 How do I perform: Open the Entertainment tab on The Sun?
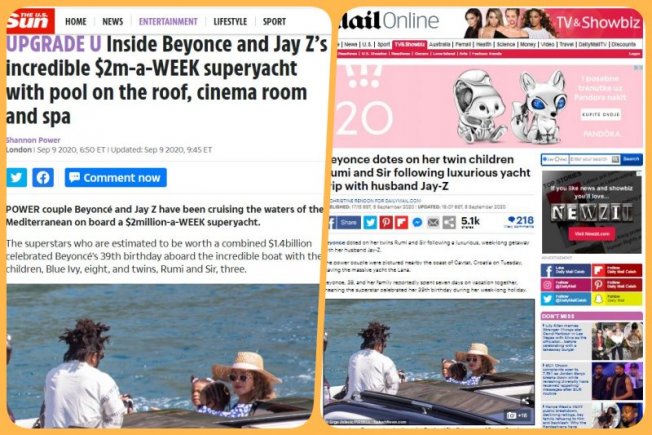pyautogui.click(x=168, y=21)
